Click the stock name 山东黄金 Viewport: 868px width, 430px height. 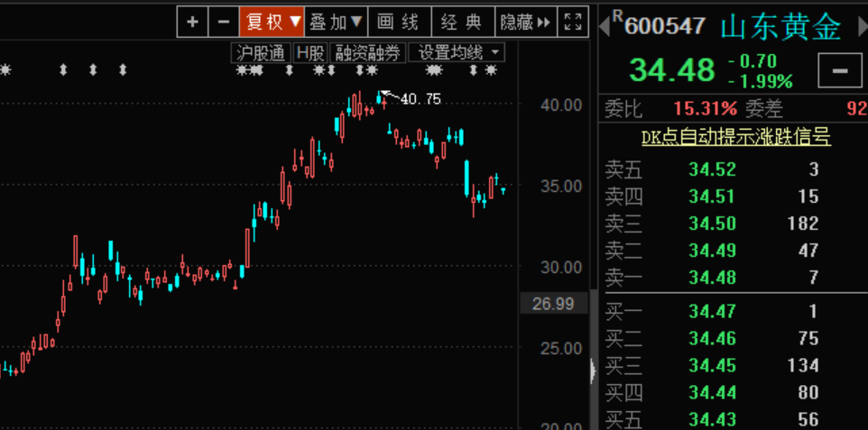(780, 27)
